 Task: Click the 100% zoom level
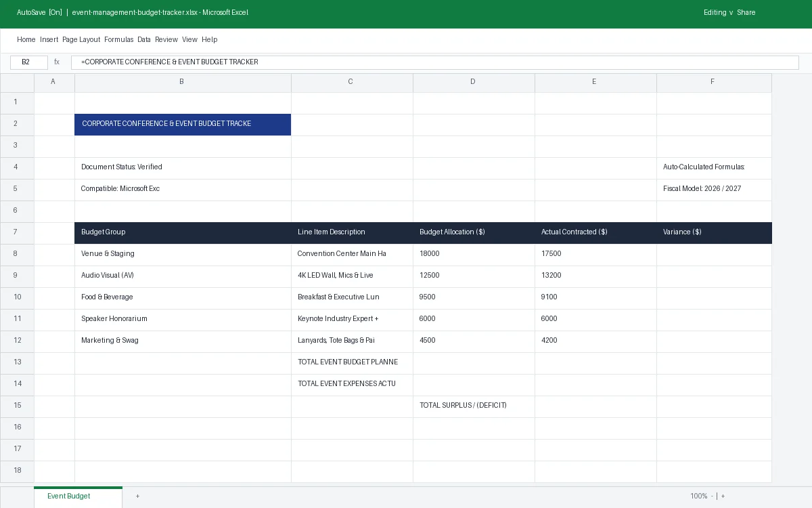point(698,496)
